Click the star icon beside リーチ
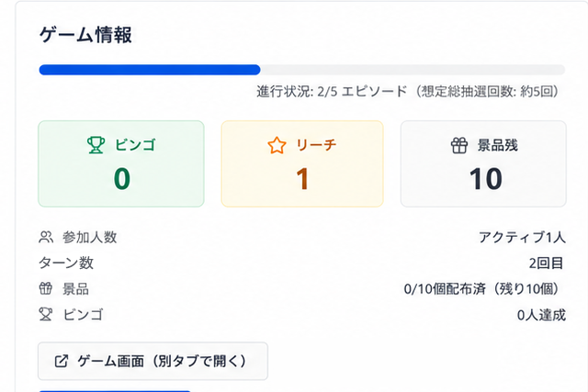This screenshot has height=392, width=588. (x=277, y=145)
